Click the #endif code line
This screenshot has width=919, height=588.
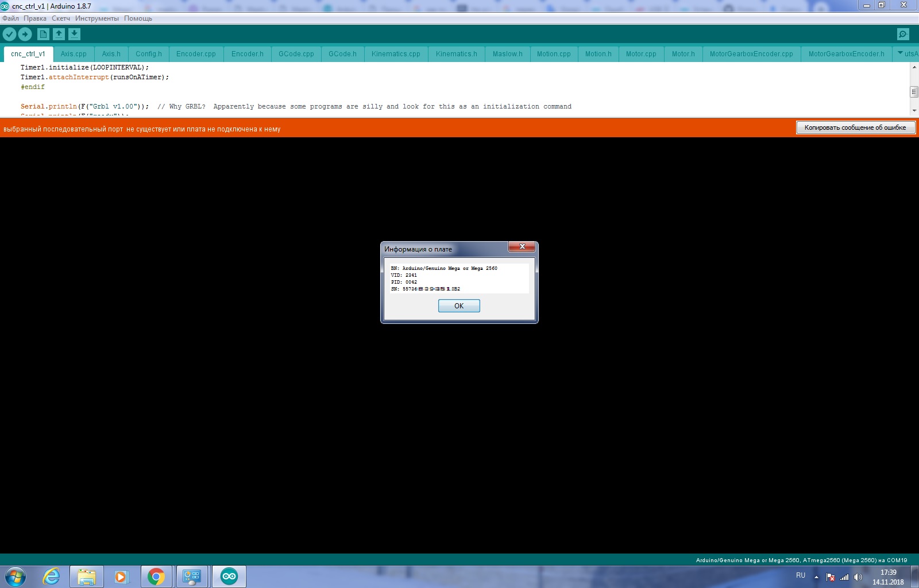33,87
